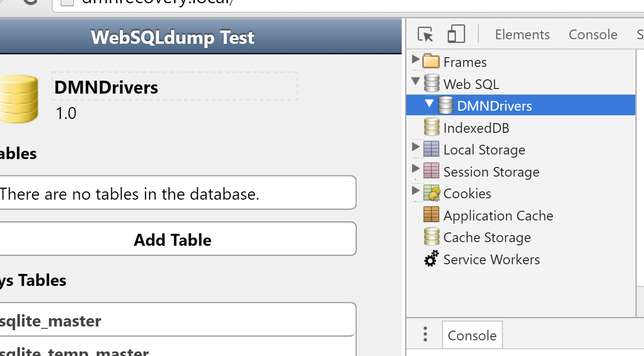Open the sqlite_master system table
Viewport: 644px width, 356px height.
coord(178,320)
